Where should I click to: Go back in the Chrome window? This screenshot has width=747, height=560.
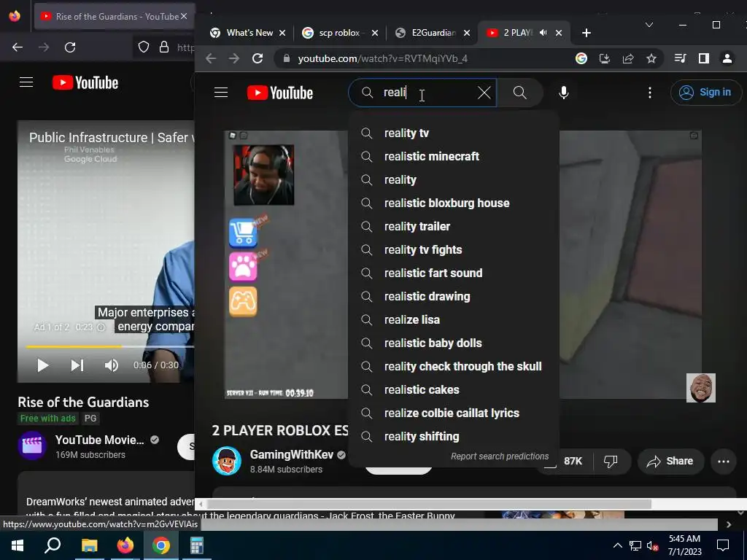coord(211,58)
